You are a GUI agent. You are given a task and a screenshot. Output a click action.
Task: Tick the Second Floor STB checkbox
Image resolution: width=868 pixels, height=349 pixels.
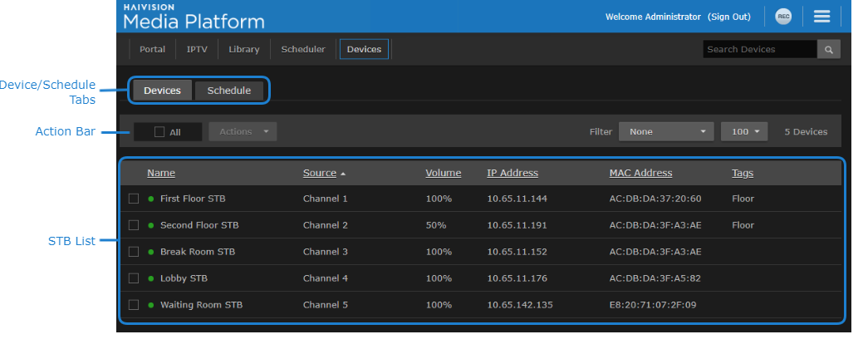click(x=134, y=225)
